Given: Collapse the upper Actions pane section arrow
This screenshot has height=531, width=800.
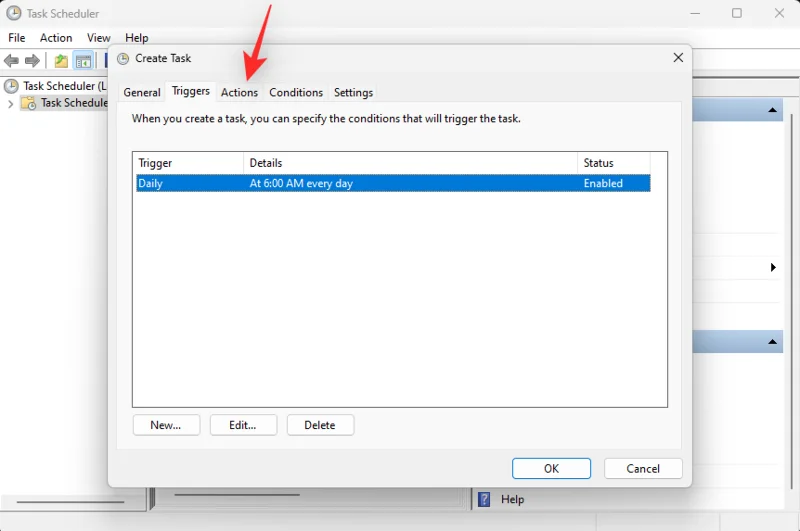Looking at the screenshot, I should coord(772,110).
